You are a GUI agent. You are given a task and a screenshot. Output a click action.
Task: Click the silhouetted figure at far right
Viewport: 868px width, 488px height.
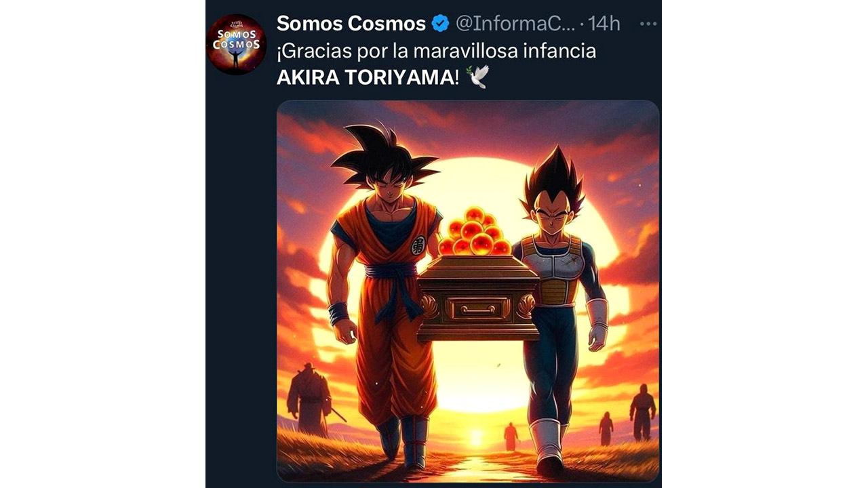coord(642,411)
